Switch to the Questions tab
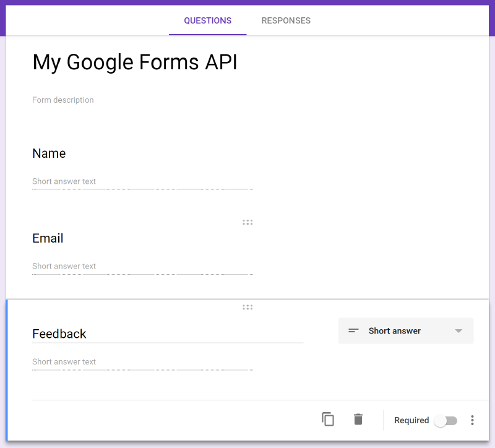 tap(207, 20)
